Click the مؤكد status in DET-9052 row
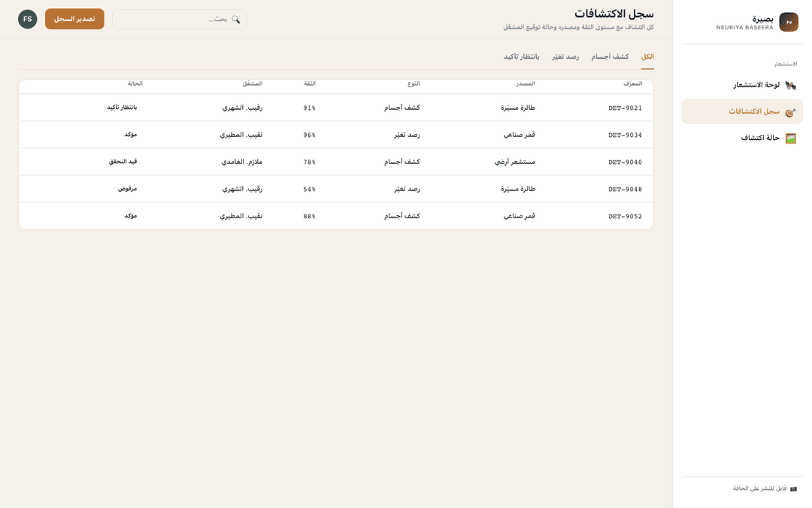 [131, 216]
